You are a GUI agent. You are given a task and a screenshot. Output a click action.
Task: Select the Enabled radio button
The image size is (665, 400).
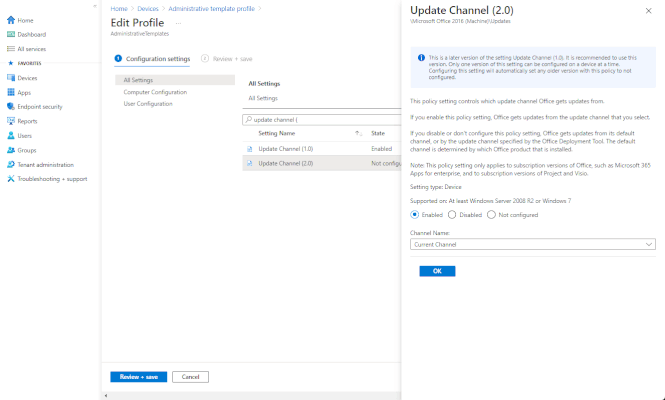coord(414,215)
